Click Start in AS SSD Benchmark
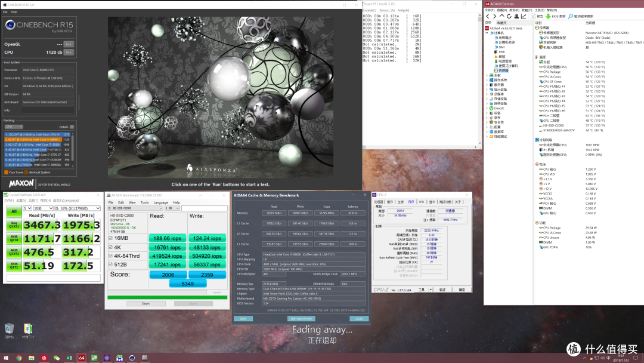644x363 pixels. (146, 303)
